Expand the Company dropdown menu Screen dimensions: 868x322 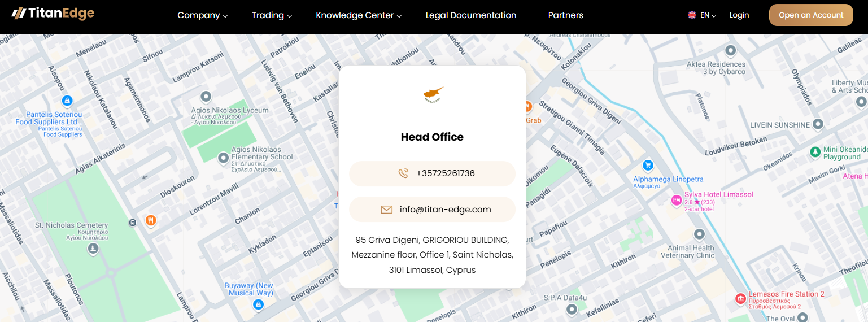(202, 15)
